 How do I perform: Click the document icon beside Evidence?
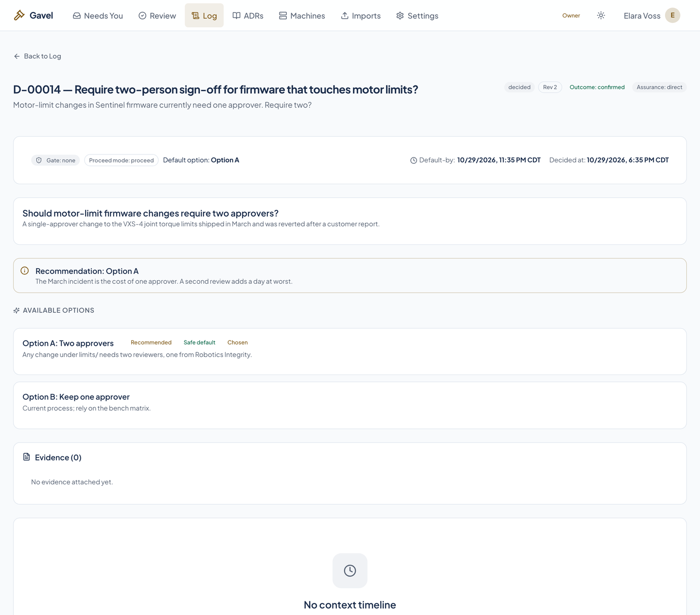click(27, 457)
